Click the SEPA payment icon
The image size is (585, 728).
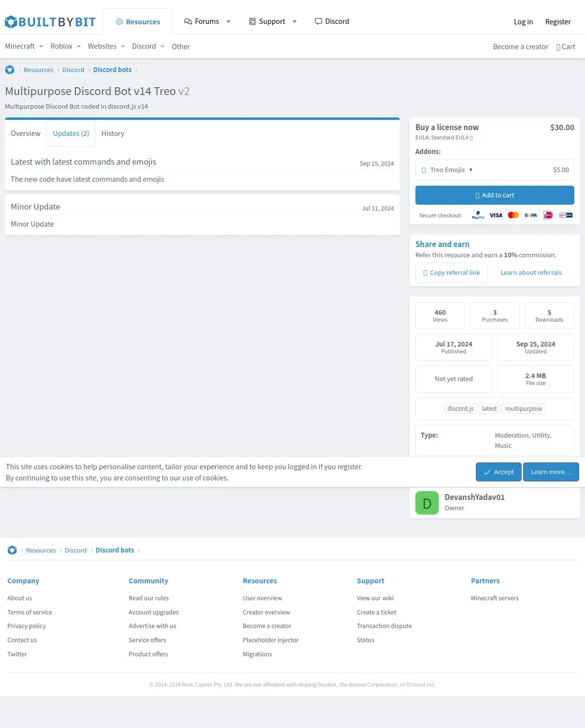[531, 215]
